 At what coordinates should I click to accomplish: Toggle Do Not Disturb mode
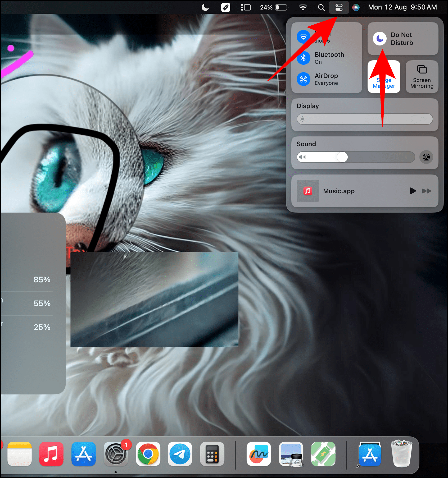point(402,38)
